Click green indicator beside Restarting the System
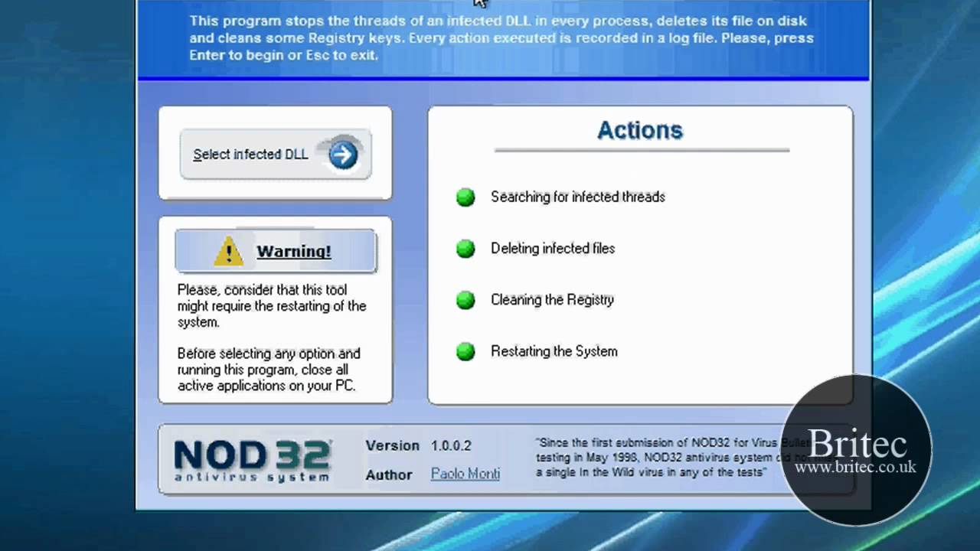The width and height of the screenshot is (980, 551). [465, 351]
